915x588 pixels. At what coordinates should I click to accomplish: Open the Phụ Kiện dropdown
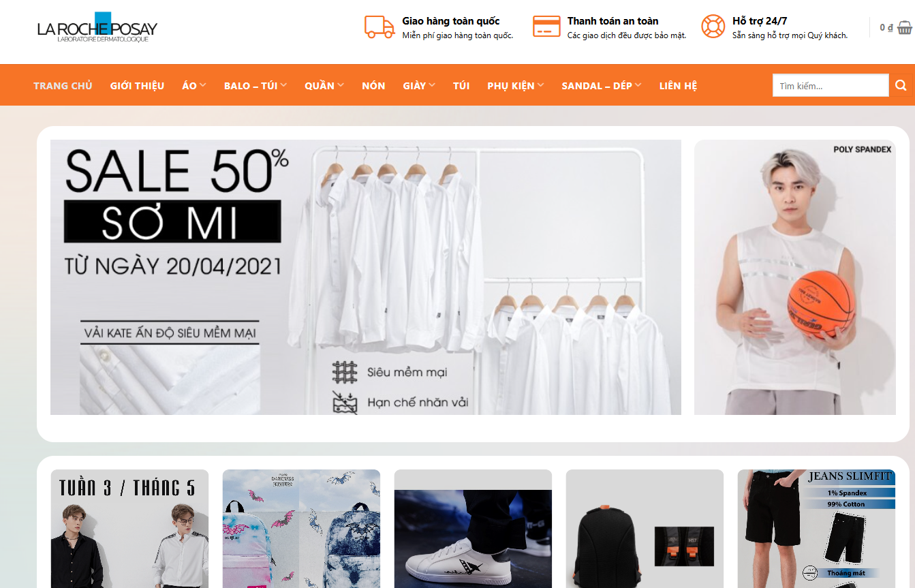pyautogui.click(x=515, y=86)
